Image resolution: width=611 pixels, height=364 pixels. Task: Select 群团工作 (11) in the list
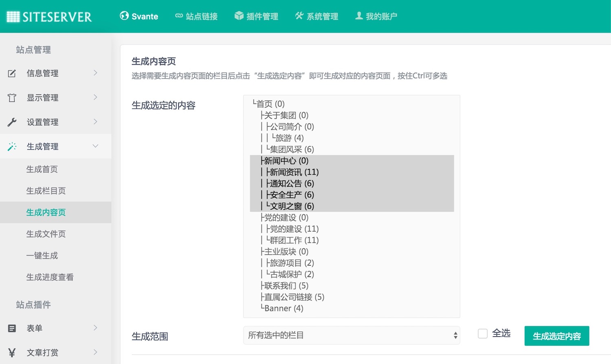click(352, 240)
